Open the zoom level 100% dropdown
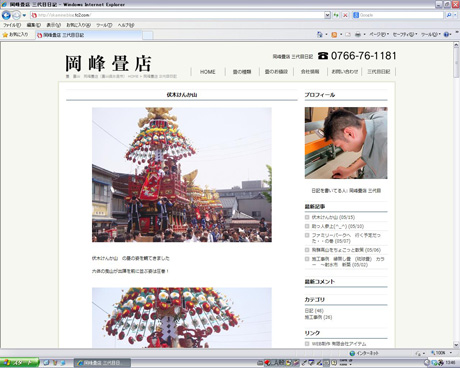This screenshot has width=460, height=368. click(441, 353)
